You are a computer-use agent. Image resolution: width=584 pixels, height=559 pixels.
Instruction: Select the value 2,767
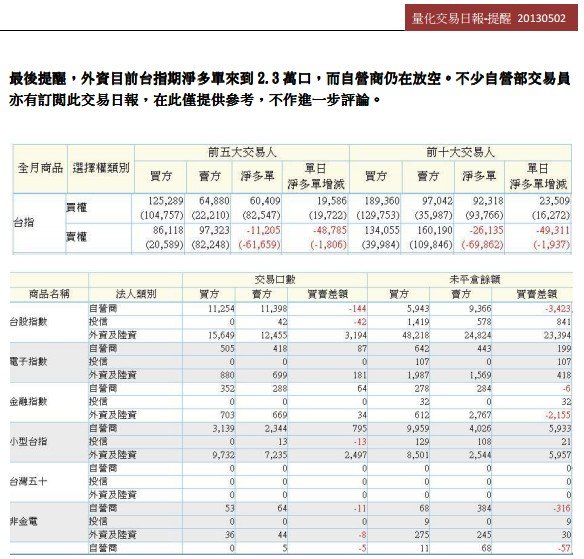click(480, 415)
